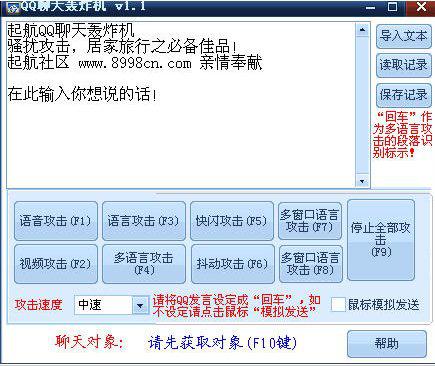
Task: Click first line 起航QQ聊天轰炸机
Action: [x=71, y=30]
